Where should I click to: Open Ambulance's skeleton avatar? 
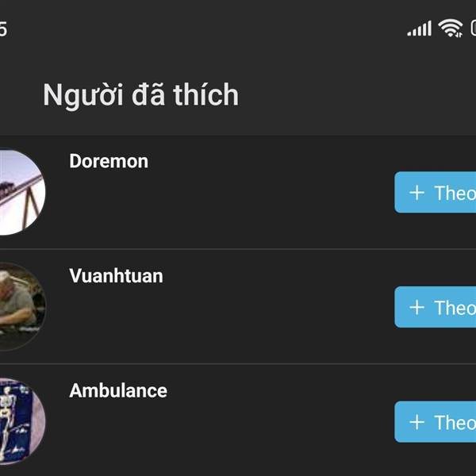[22, 421]
